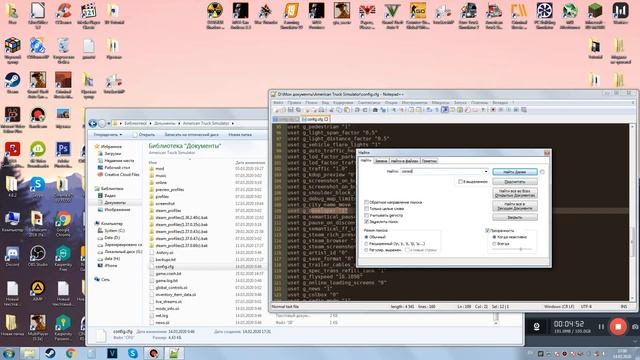This screenshot has width=640, height=360.
Task: Open the AIMP desktop shortcut
Action: click(x=38, y=291)
